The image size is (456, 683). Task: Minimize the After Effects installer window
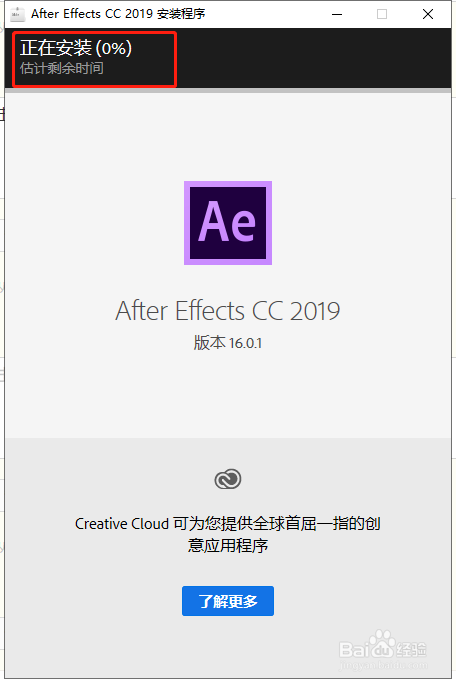[337, 14]
